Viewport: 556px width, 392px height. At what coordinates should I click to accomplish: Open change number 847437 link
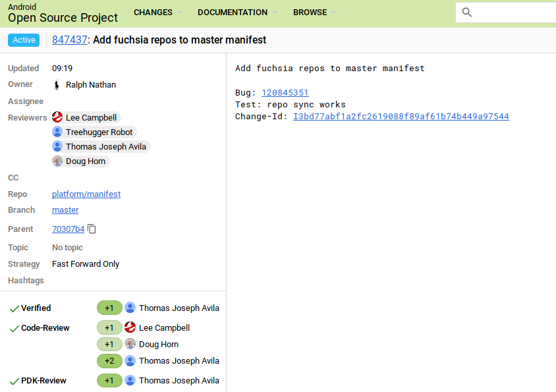[x=70, y=40]
